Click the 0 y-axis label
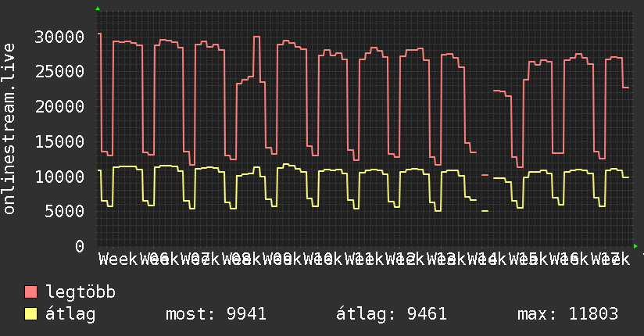644x336 pixels. click(x=80, y=247)
